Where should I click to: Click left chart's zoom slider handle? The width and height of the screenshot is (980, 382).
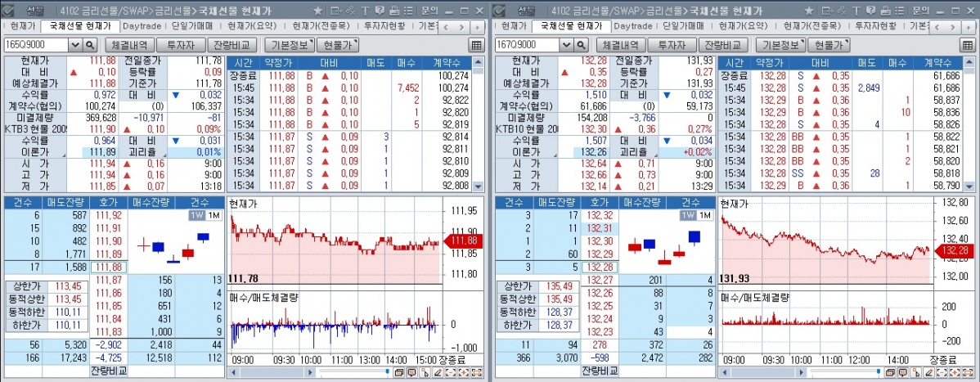tap(388, 371)
